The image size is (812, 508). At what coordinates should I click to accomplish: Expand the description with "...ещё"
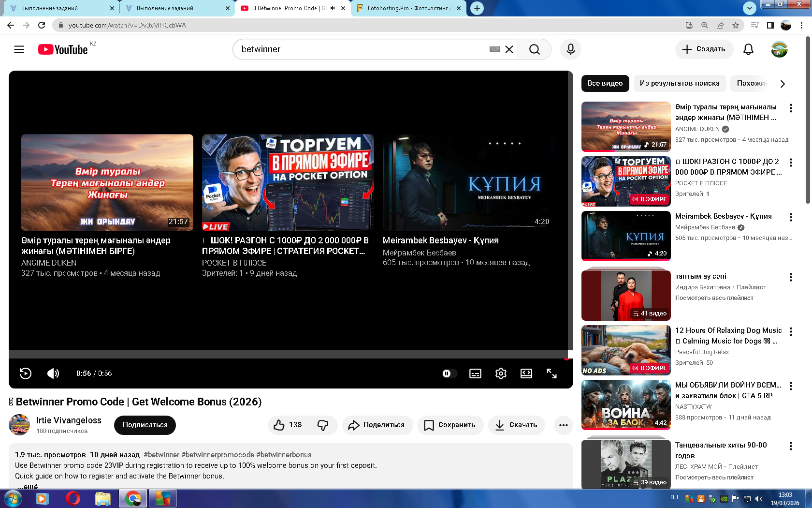[x=28, y=486]
